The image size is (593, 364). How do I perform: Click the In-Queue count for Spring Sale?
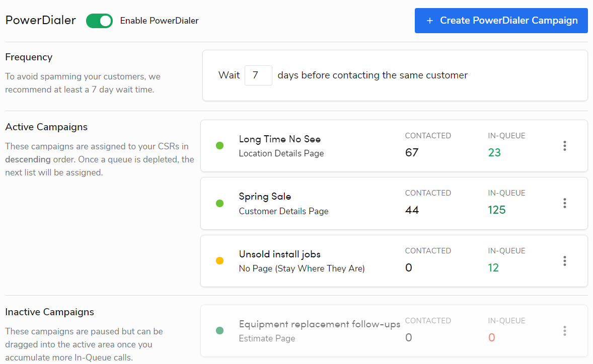point(497,210)
